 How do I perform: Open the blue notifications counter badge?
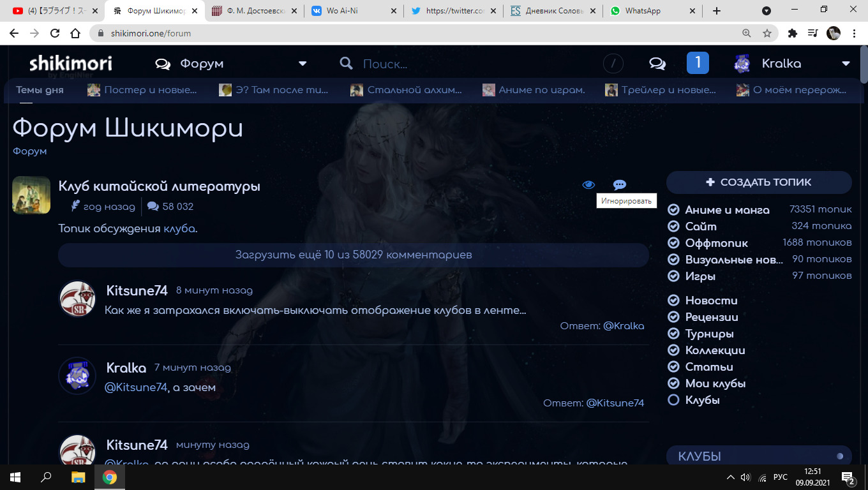tap(698, 63)
